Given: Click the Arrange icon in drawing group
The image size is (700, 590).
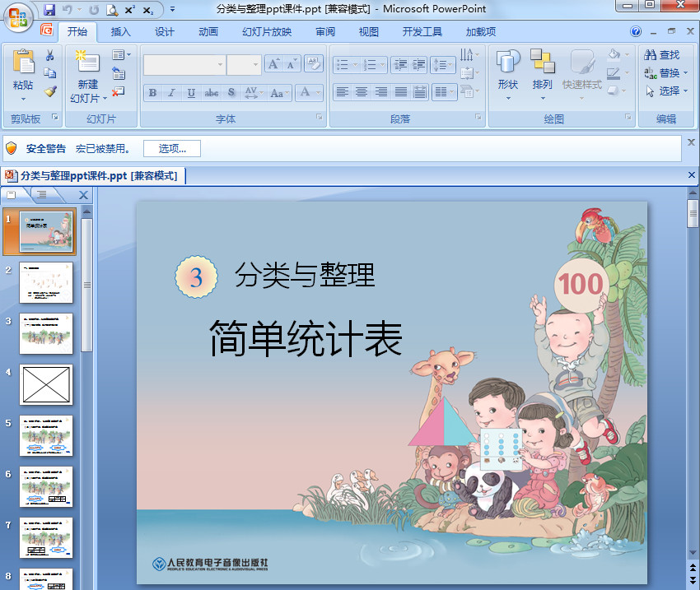Looking at the screenshot, I should click(543, 61).
